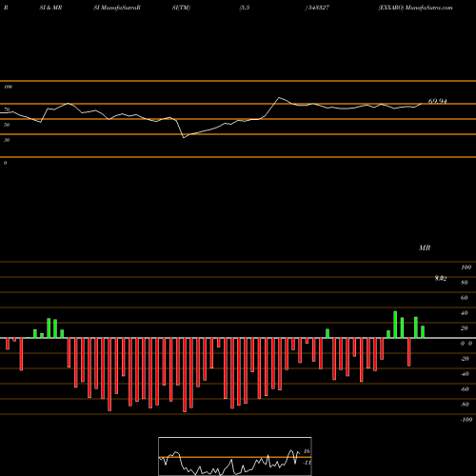This screenshot has width=476, height=476.
Task: Click the value -11 in mini chart
Action: coord(307,463)
